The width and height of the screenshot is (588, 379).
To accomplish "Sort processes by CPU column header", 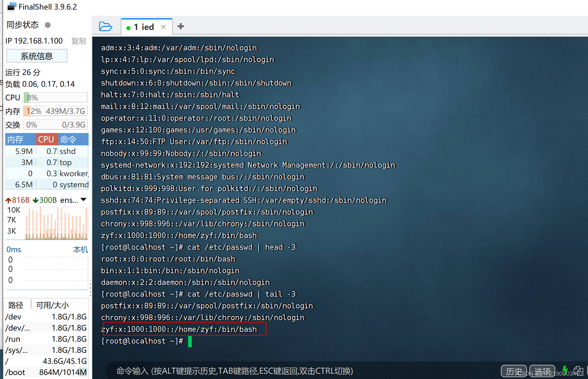I will (47, 139).
